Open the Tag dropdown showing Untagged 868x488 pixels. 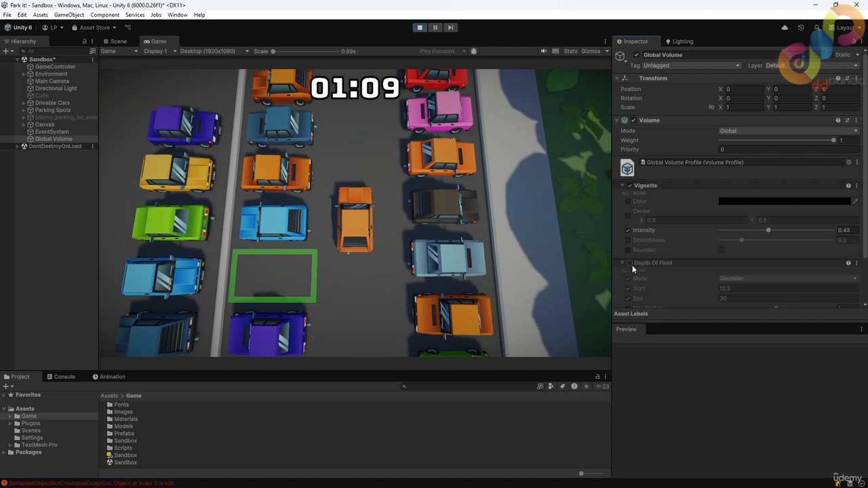(691, 66)
